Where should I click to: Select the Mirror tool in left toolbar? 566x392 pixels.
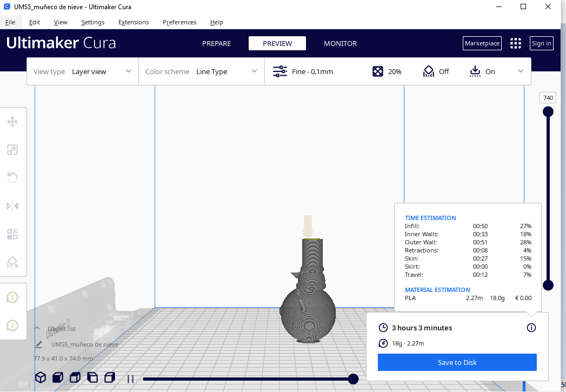pyautogui.click(x=12, y=206)
